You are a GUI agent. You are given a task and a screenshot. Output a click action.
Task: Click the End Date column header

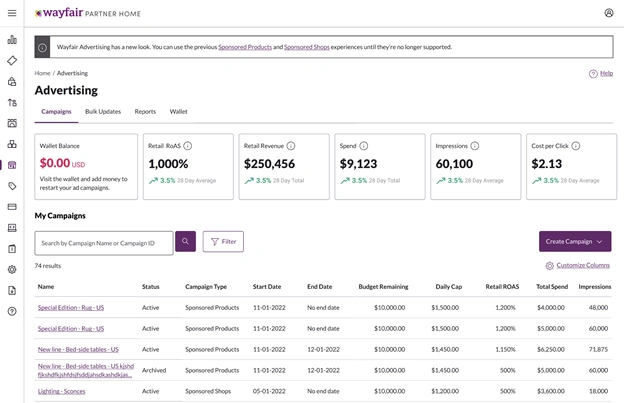pos(320,287)
